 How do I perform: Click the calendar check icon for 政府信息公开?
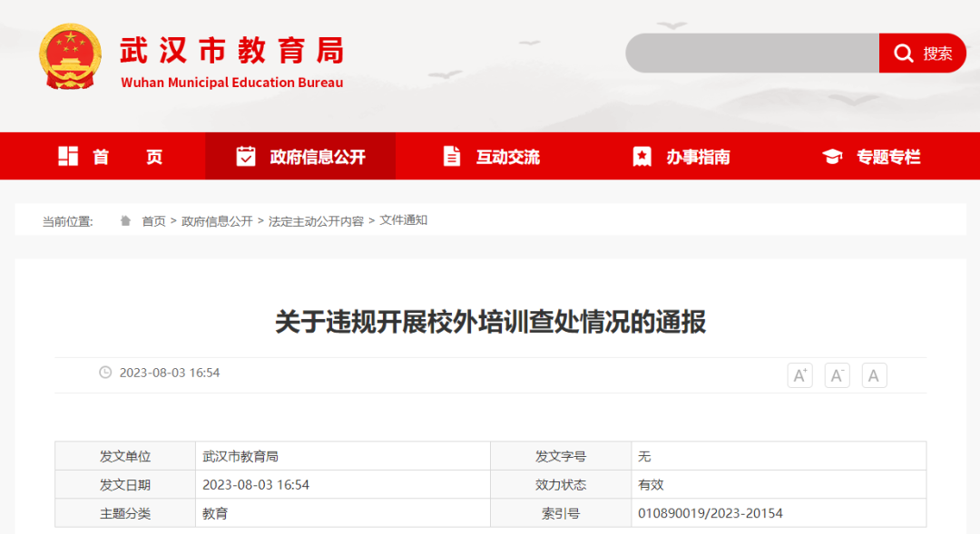[246, 156]
